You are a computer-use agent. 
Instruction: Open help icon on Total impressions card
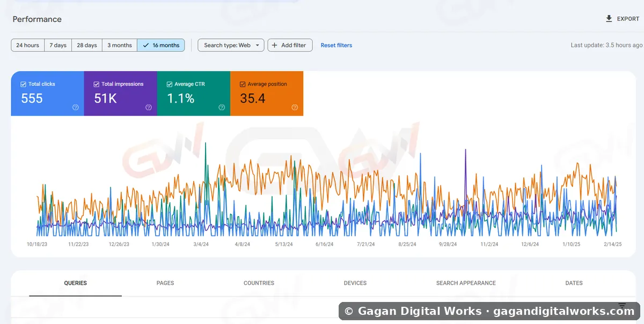point(149,107)
